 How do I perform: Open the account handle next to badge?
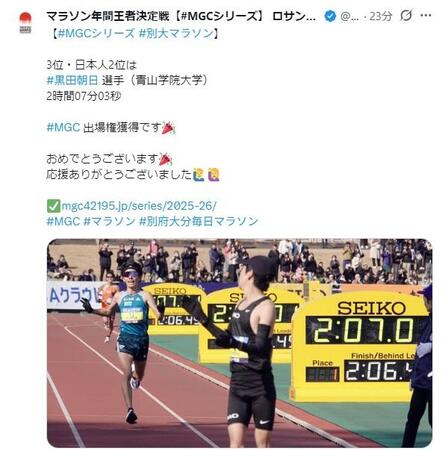click(x=350, y=16)
